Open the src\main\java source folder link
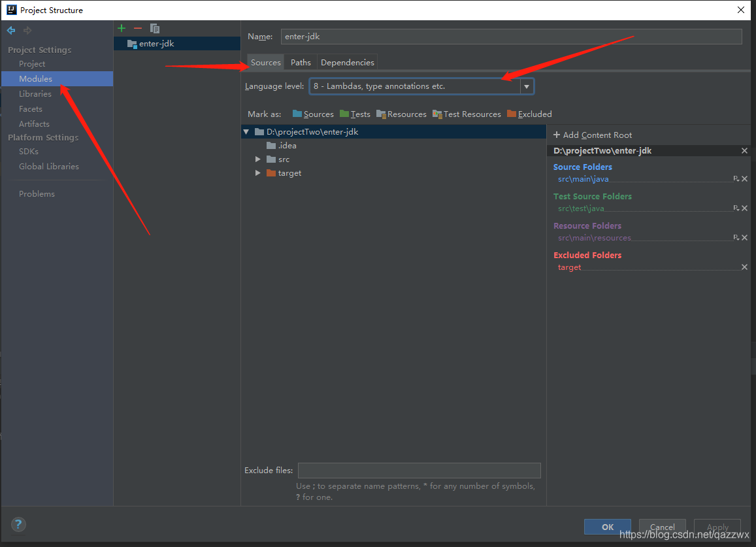 point(583,178)
